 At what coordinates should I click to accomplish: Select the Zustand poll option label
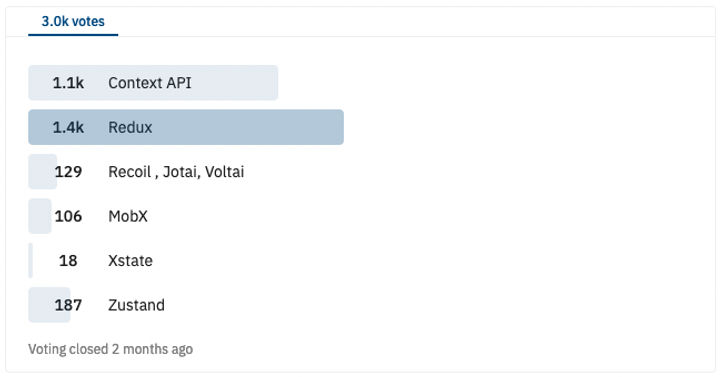pos(136,305)
